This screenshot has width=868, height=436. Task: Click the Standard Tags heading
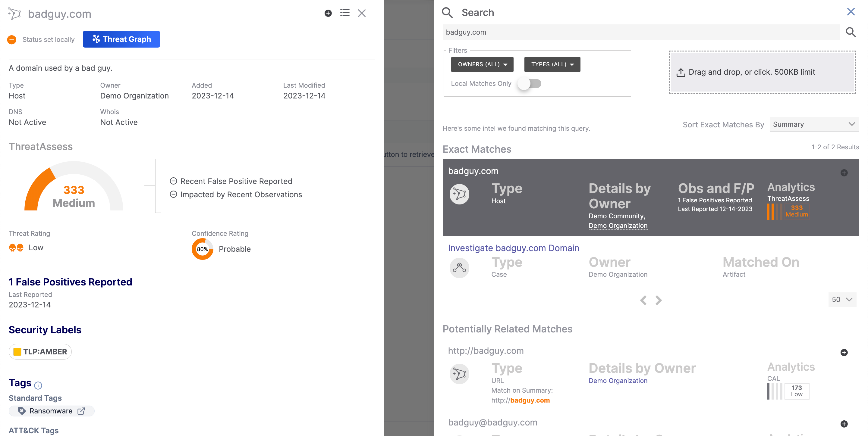35,398
